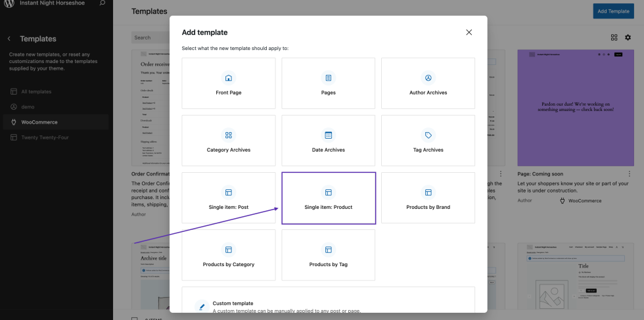Pick the Author Archives template tile
This screenshot has height=320, width=644.
tap(428, 83)
